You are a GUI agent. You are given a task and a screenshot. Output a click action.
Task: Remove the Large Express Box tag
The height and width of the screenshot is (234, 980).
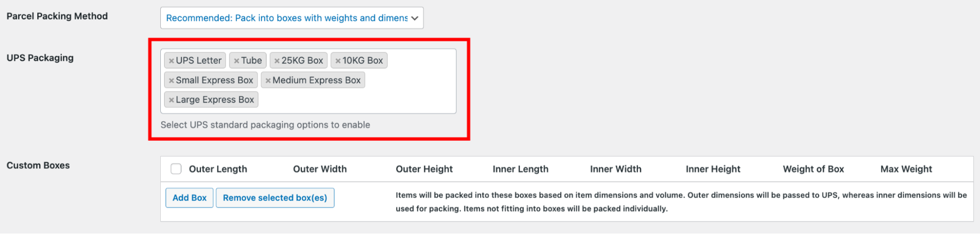pyautogui.click(x=171, y=100)
